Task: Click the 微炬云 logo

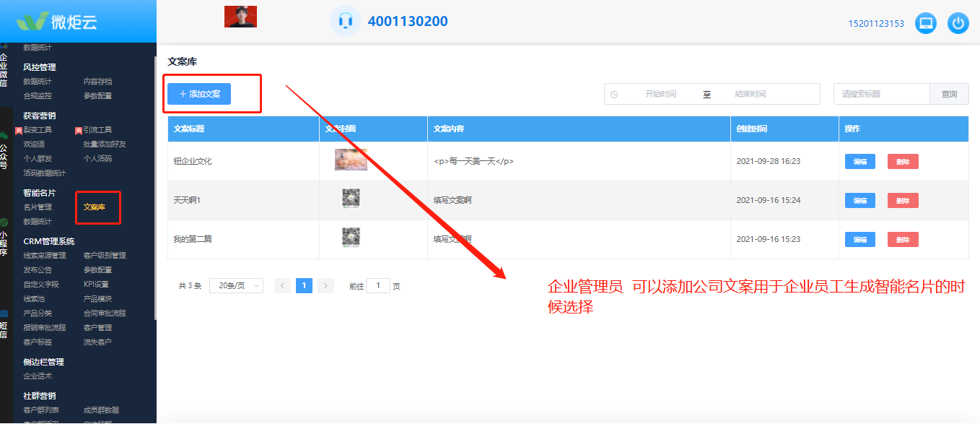Action: (x=57, y=22)
